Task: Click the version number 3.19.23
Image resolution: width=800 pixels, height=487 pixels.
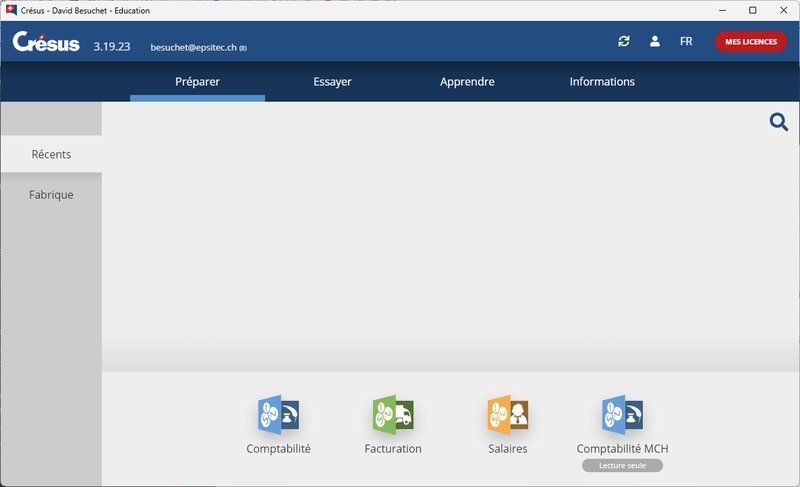Action: point(112,46)
